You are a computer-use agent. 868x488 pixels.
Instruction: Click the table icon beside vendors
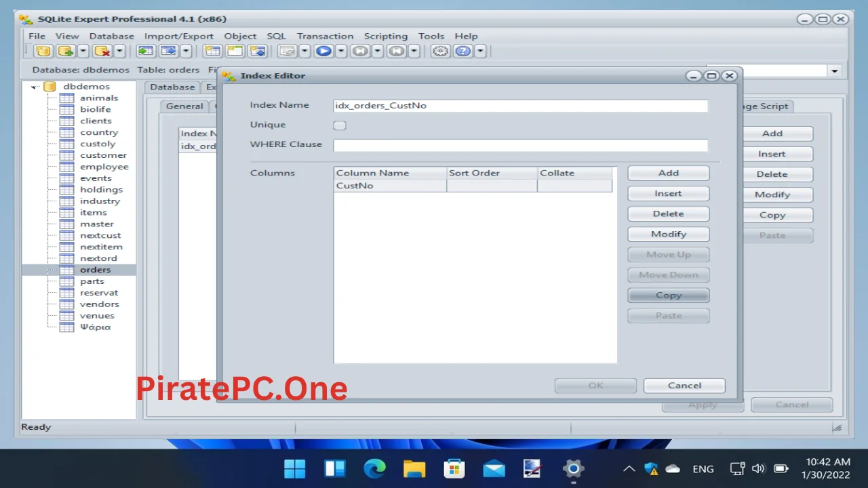click(x=66, y=304)
